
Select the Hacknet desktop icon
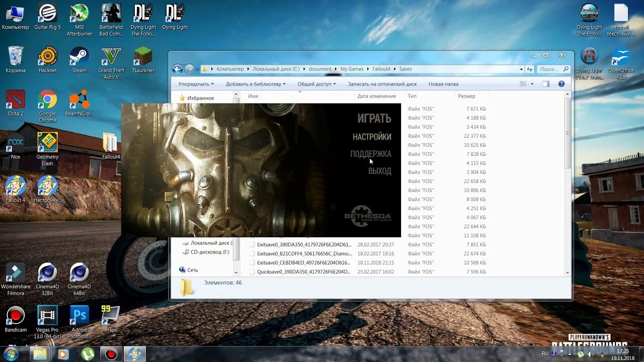click(x=48, y=60)
